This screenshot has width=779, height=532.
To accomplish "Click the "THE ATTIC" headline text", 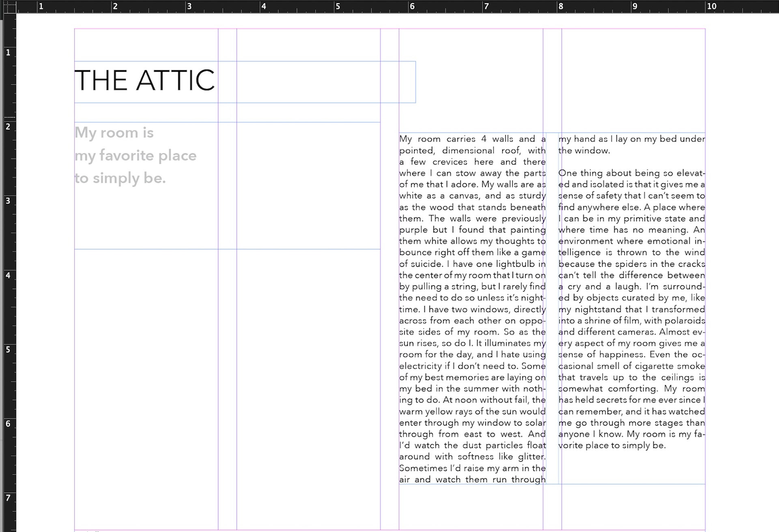I will (144, 80).
